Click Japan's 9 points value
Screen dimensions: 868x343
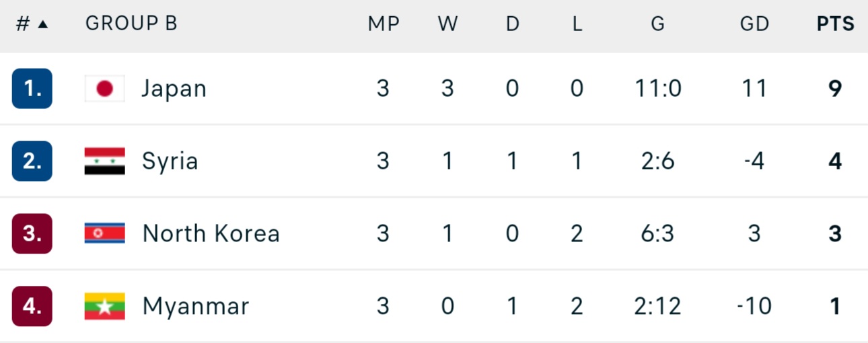coord(835,89)
